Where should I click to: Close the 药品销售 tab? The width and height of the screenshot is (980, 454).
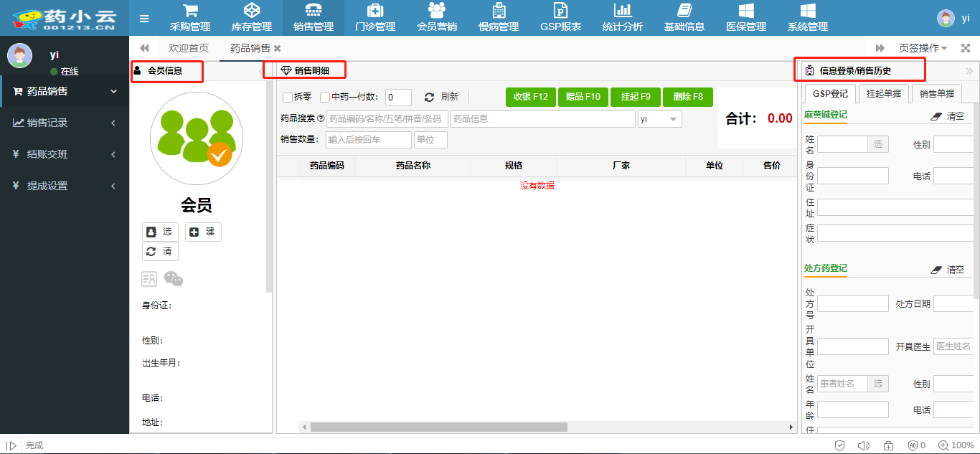point(278,48)
